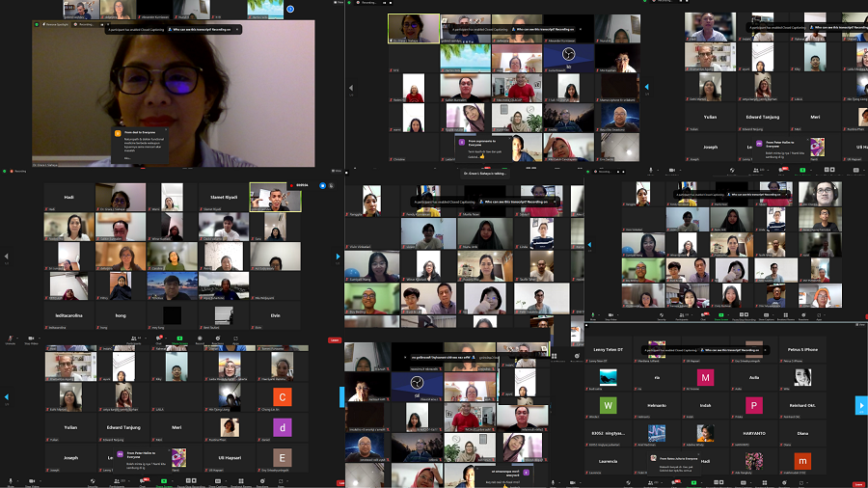Screen dimensions: 868x488
Task: Stop recording with blue button near timer
Action: [323, 185]
